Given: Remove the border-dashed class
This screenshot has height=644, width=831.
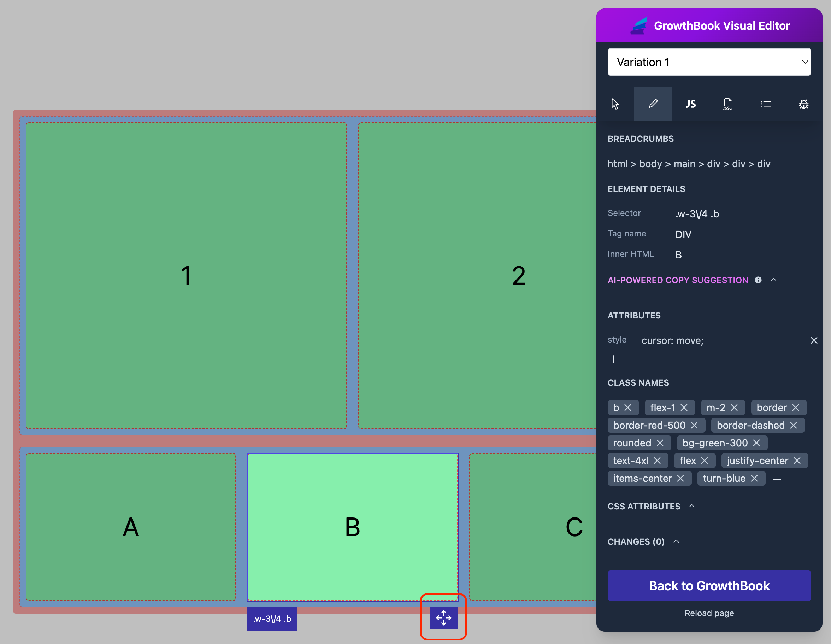Looking at the screenshot, I should [794, 425].
